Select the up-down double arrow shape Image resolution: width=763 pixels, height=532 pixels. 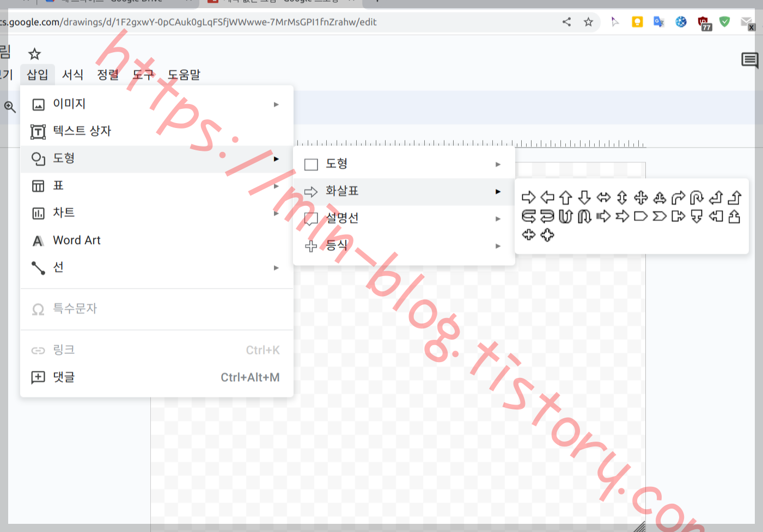coord(622,197)
